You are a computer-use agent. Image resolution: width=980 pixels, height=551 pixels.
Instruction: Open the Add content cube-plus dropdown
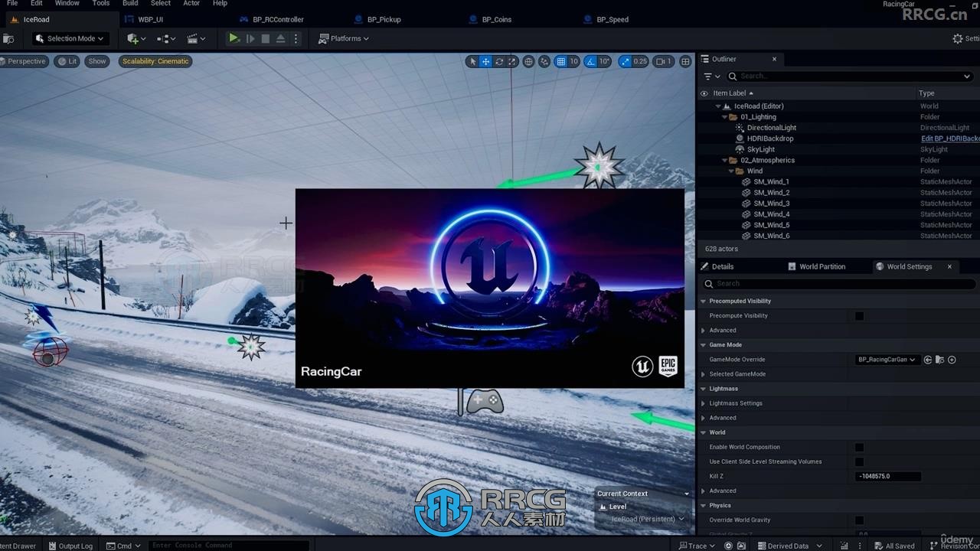pos(136,38)
